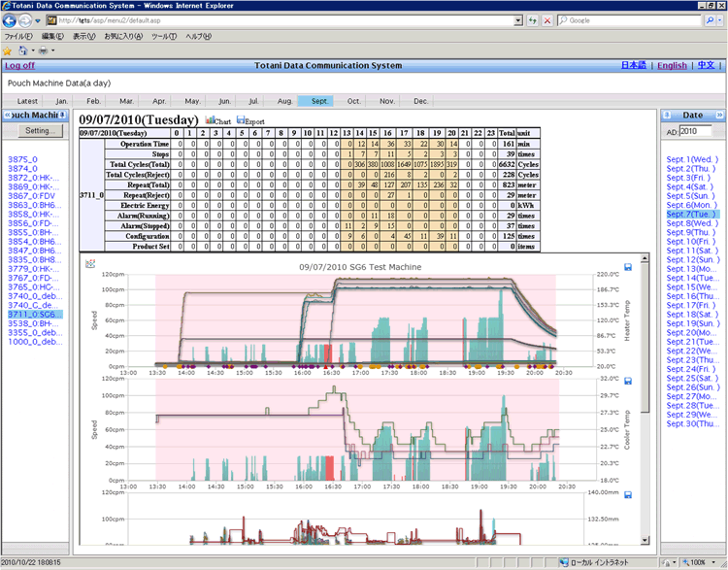The image size is (728, 570).
Task: Click chart options icon above heater chart
Action: [x=90, y=264]
